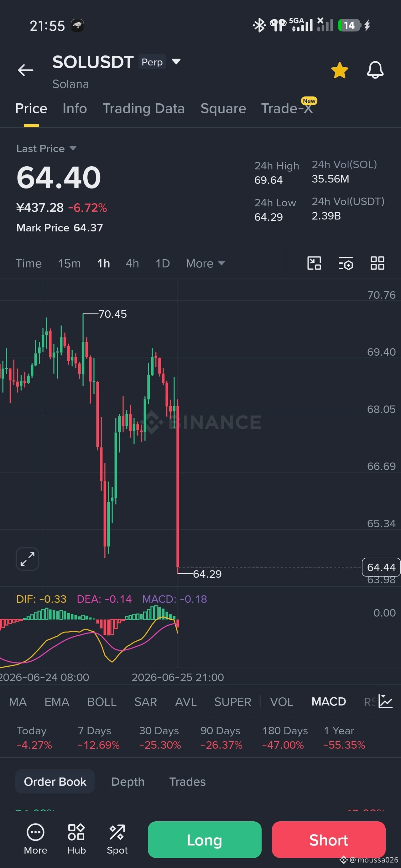Open the chart grid layout icon

click(x=378, y=263)
